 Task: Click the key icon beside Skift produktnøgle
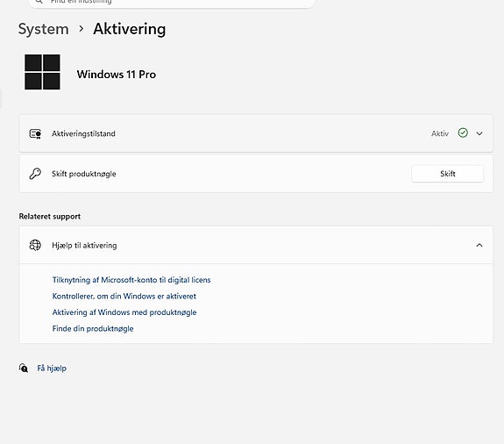click(x=35, y=174)
